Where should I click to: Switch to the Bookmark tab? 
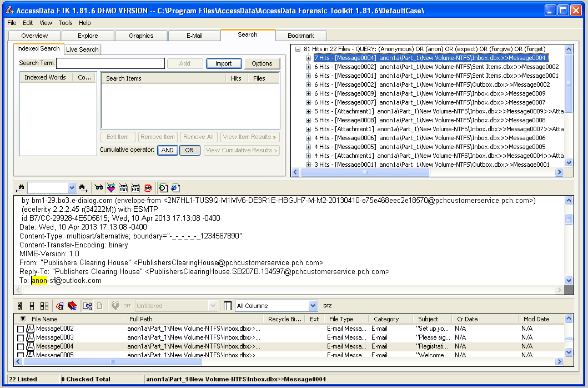click(x=300, y=36)
